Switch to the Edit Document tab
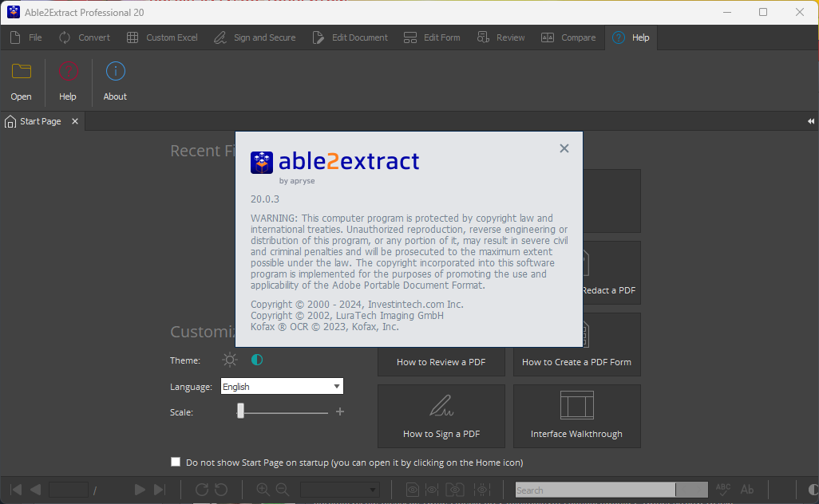The height and width of the screenshot is (504, 819). point(350,37)
